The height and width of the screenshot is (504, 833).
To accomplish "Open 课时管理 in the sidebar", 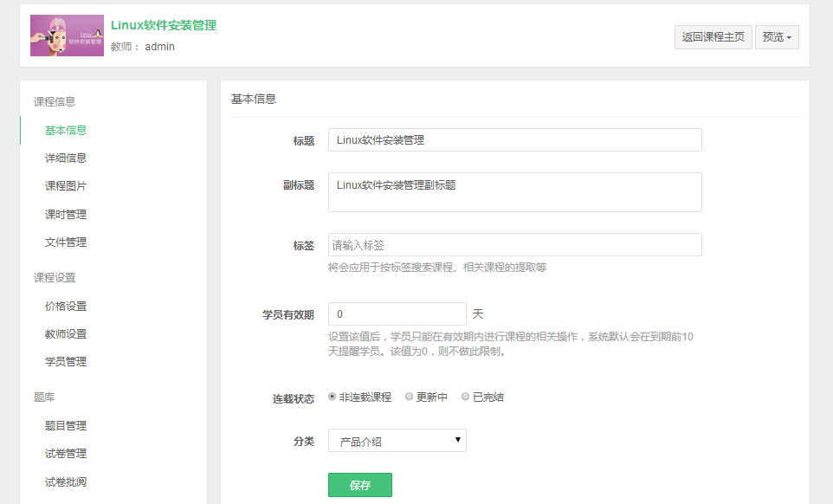I will pos(66,215).
